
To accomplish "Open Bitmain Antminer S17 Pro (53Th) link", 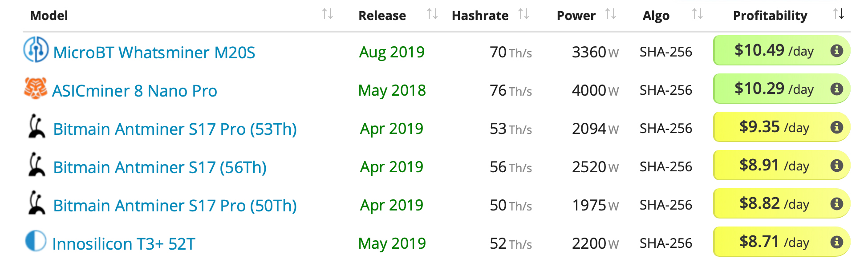I will (174, 129).
